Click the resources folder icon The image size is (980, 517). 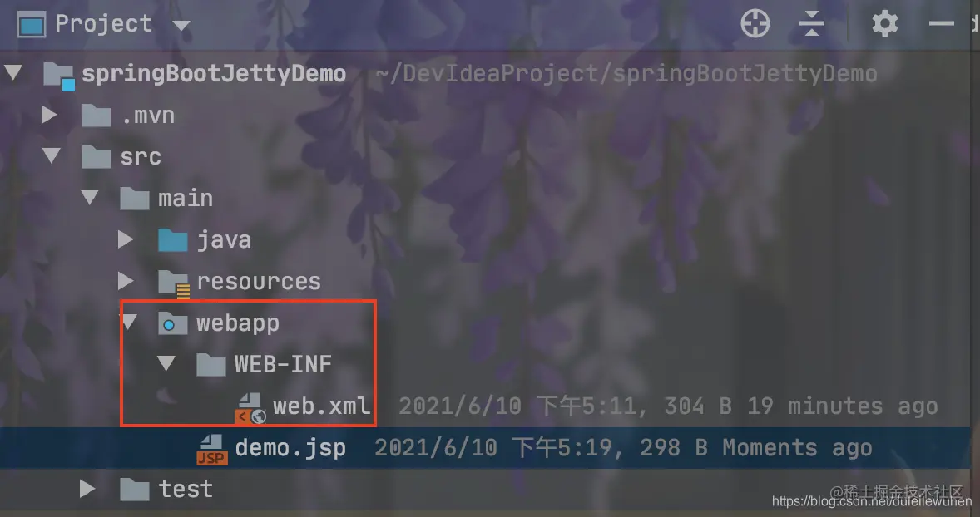[x=173, y=283]
